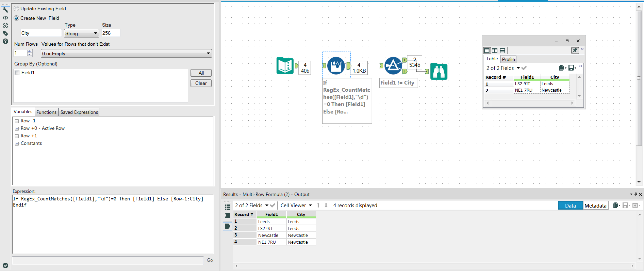Screen dimensions: 644x273
Task: Select the Create New Field radio button
Action: (x=17, y=18)
